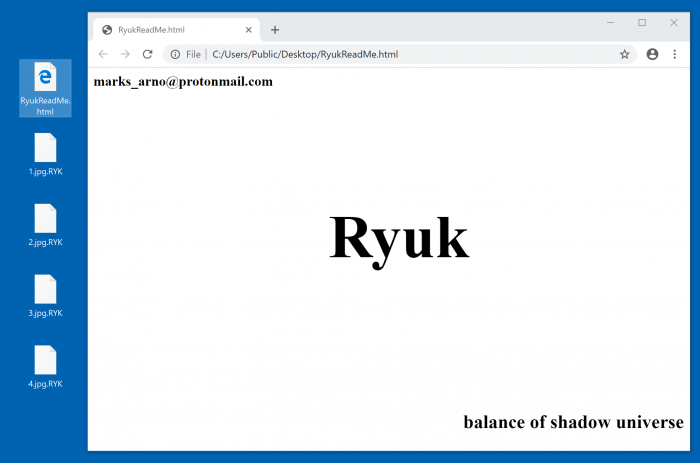Click the balance of shadow universe text

(573, 422)
